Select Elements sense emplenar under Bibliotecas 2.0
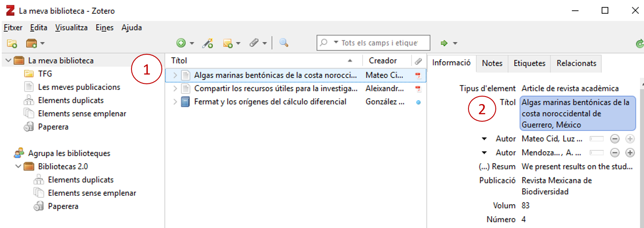Viewport: 644px width, 228px height. (92, 193)
